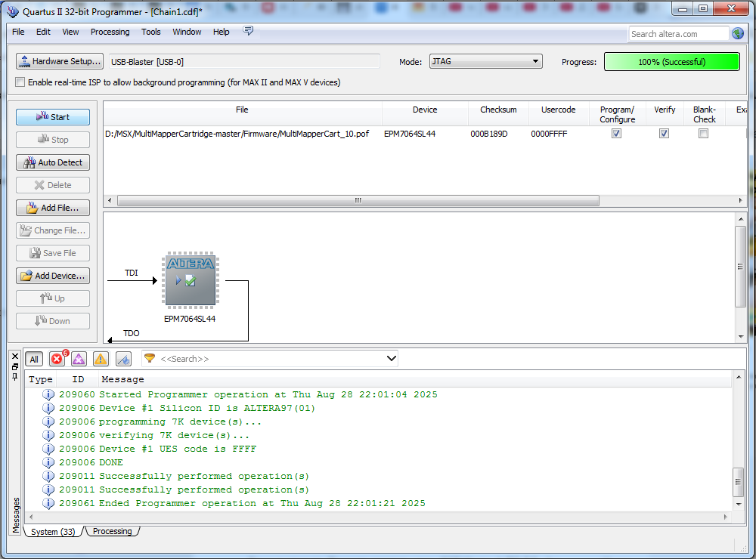The height and width of the screenshot is (559, 756).
Task: Click Change File button
Action: pyautogui.click(x=53, y=230)
